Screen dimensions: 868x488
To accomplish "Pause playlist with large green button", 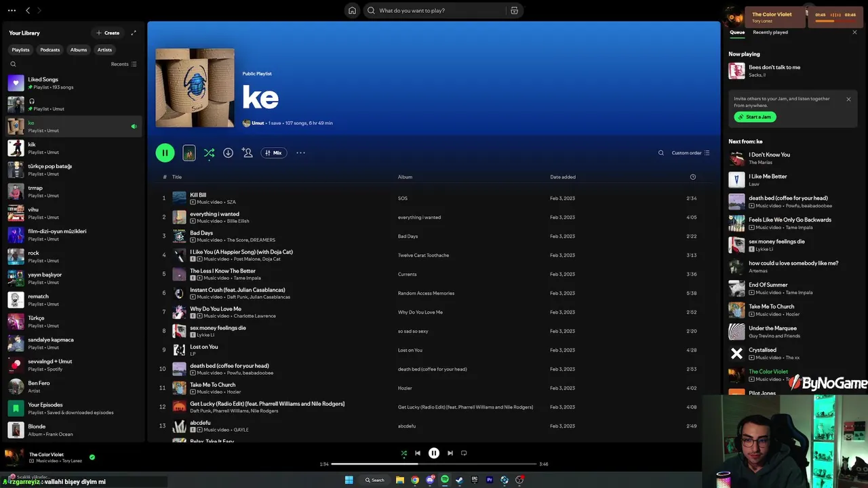I will pos(165,152).
